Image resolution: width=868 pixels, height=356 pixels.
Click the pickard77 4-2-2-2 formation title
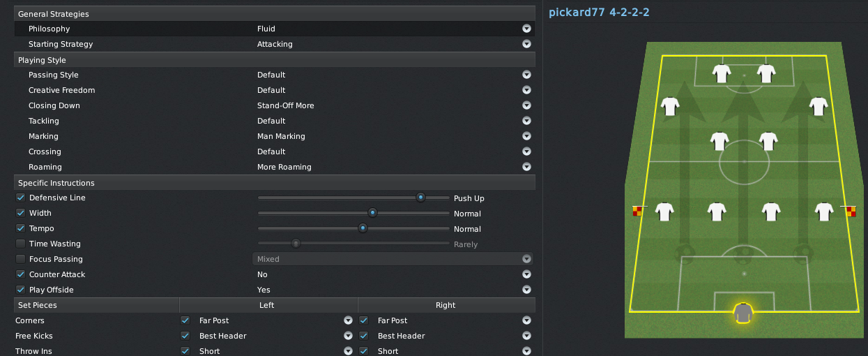[599, 12]
